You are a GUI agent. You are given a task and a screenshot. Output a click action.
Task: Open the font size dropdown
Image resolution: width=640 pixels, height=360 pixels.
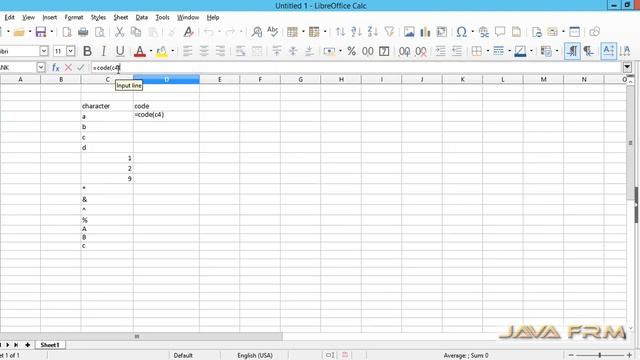point(71,51)
